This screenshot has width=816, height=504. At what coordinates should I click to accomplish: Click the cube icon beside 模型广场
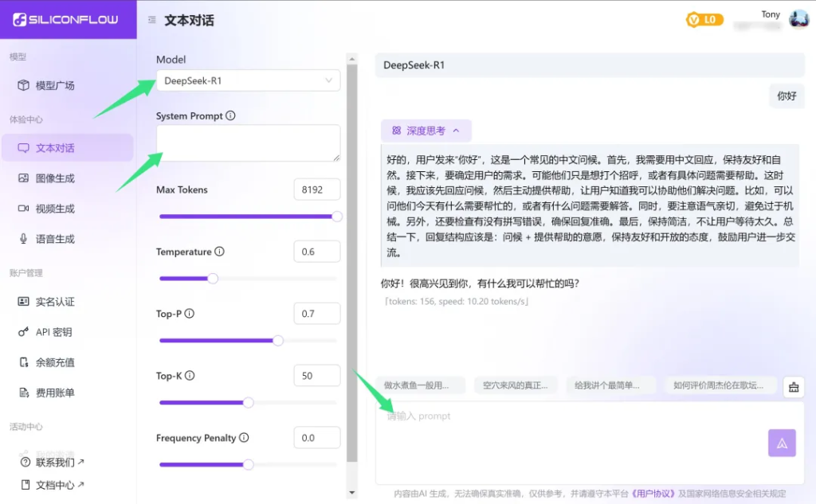tap(23, 85)
